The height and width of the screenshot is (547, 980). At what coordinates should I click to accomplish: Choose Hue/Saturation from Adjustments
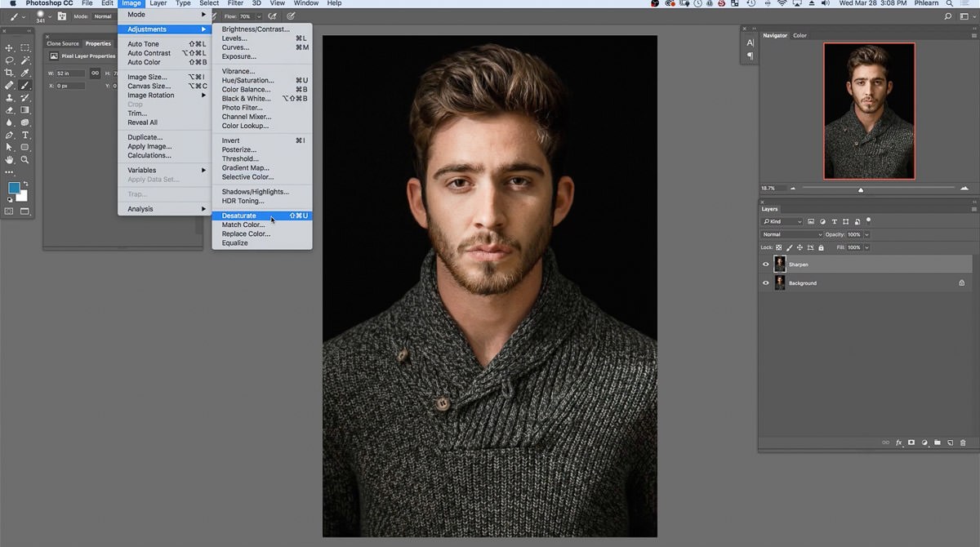261,80
